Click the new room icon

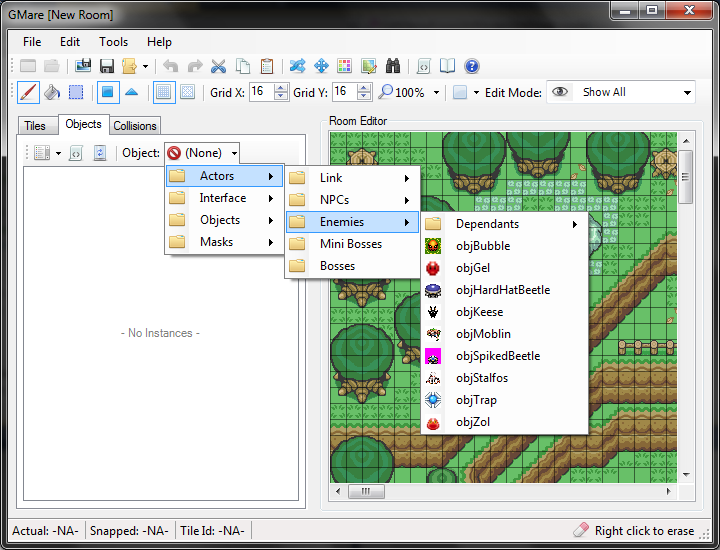click(x=28, y=66)
